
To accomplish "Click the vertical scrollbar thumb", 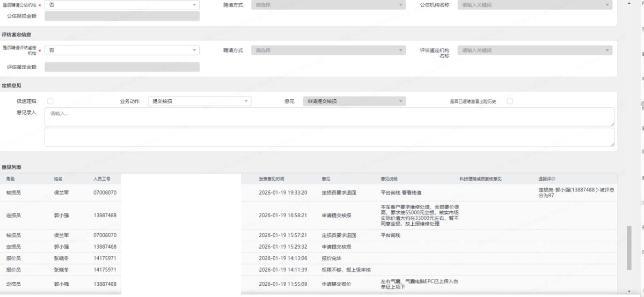I will pos(629,248).
